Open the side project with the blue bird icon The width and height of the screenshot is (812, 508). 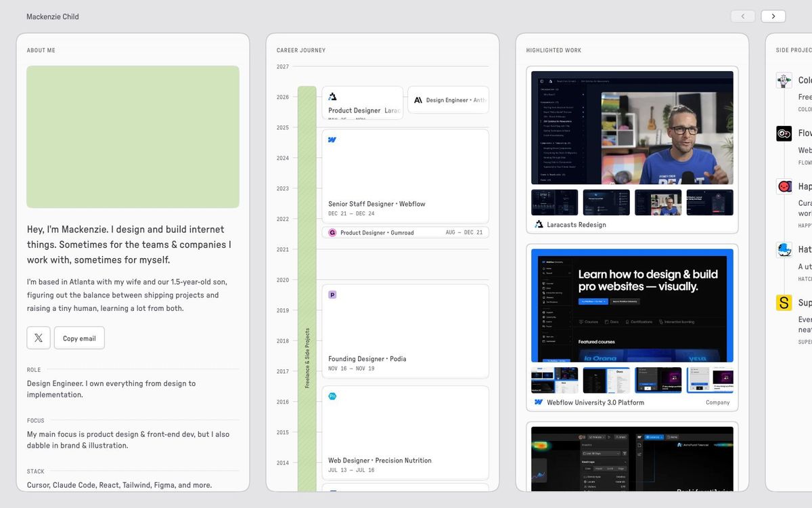784,249
